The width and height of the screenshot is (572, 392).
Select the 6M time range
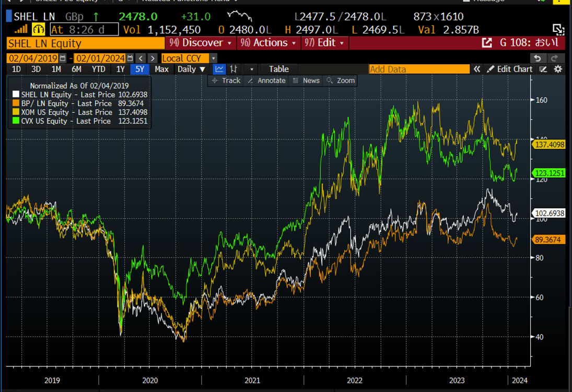tap(76, 69)
